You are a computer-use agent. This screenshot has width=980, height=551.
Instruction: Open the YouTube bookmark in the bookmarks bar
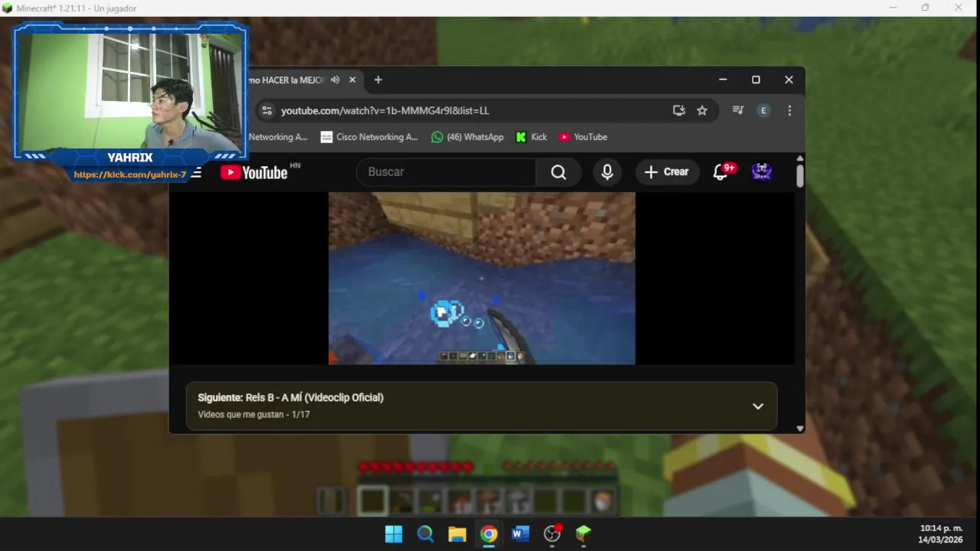tap(583, 137)
